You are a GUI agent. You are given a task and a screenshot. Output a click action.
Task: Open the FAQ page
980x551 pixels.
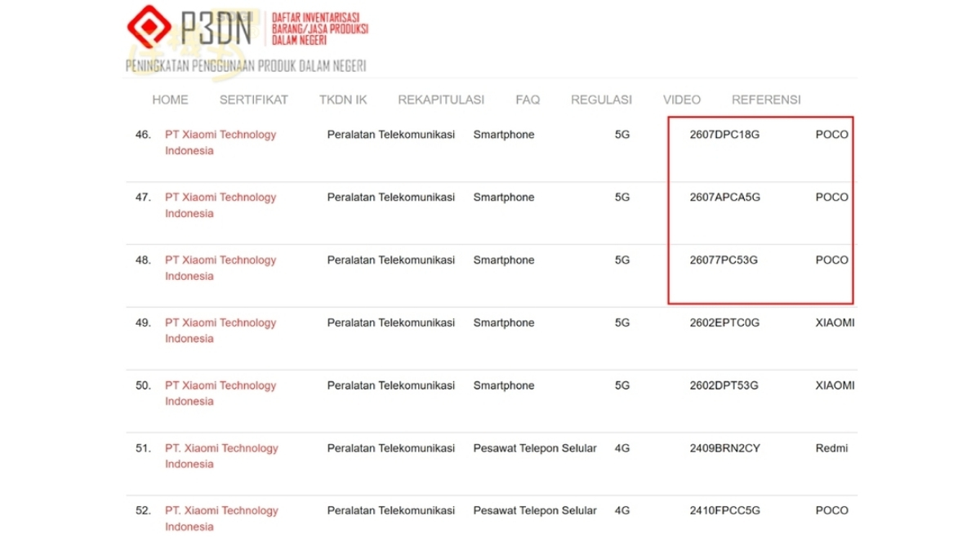tap(528, 100)
